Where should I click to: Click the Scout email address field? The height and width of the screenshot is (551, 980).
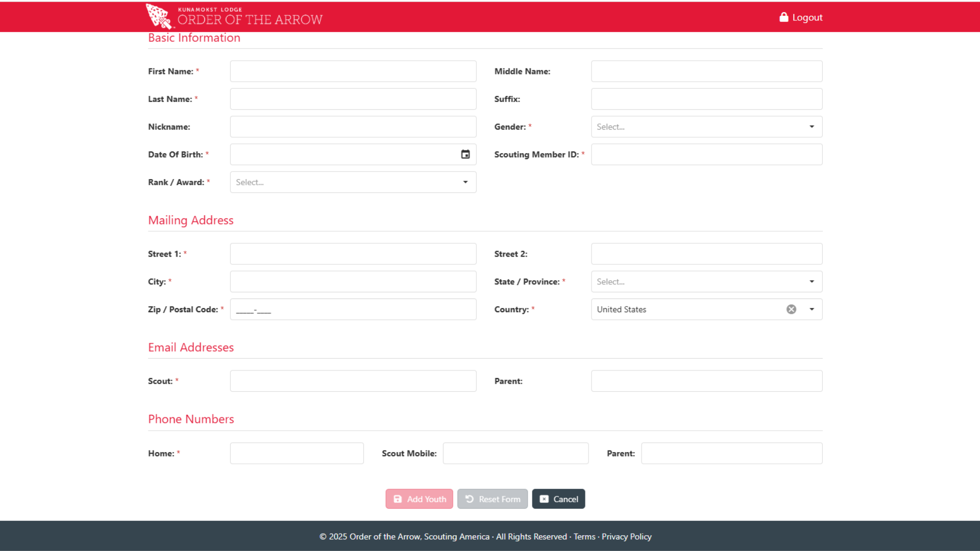point(353,381)
